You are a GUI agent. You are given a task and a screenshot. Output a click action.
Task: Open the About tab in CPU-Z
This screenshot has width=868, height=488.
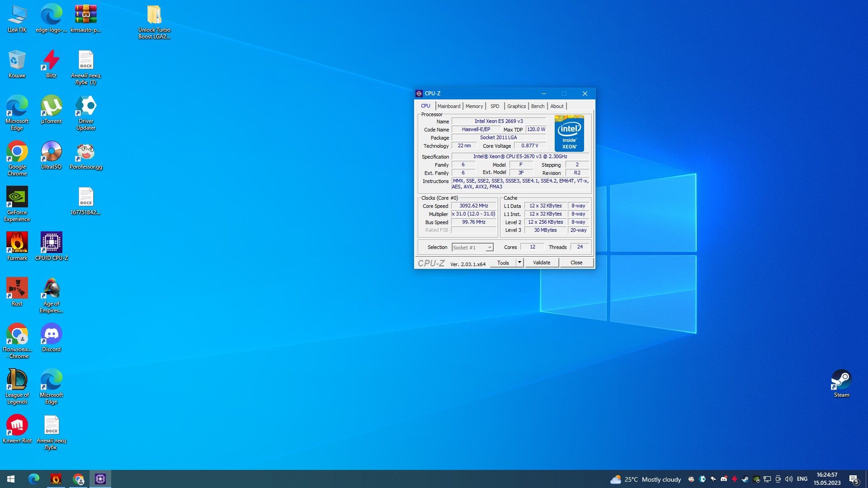tap(557, 106)
